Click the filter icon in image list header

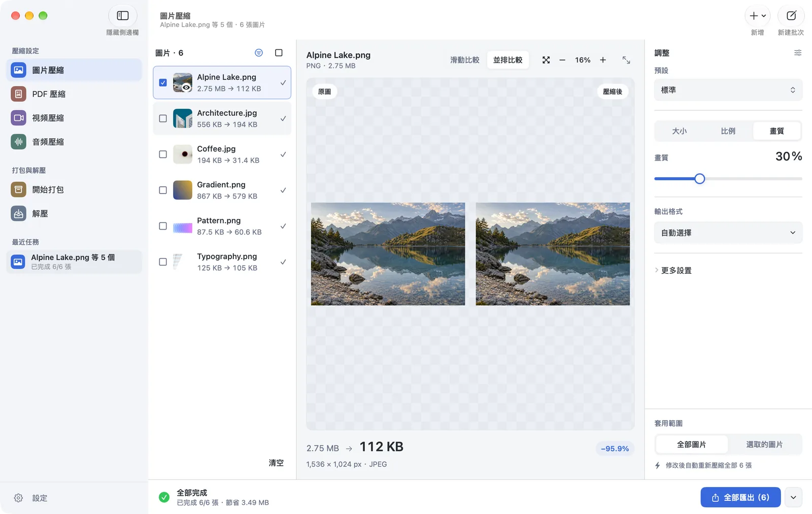[259, 53]
